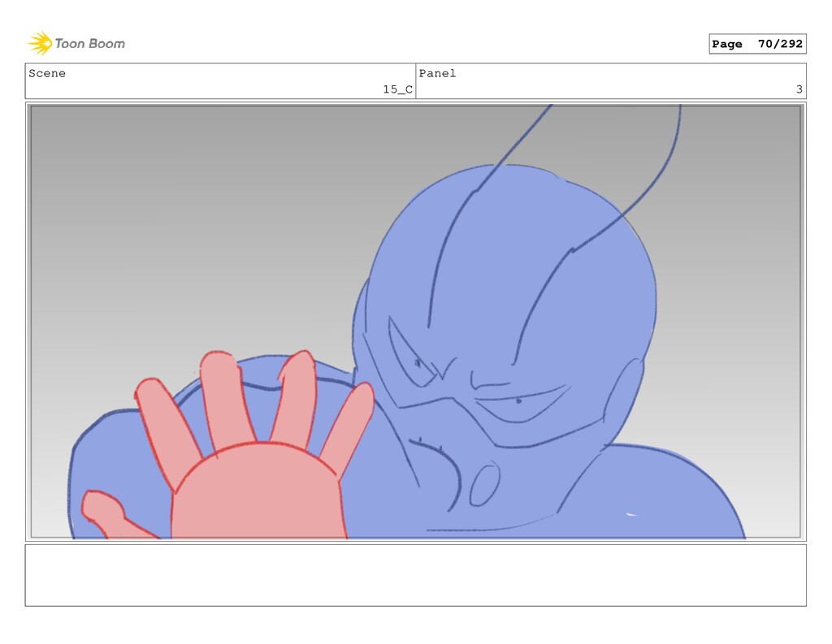This screenshot has height=644, width=832.
Task: Click the panel number 3
Action: point(799,89)
